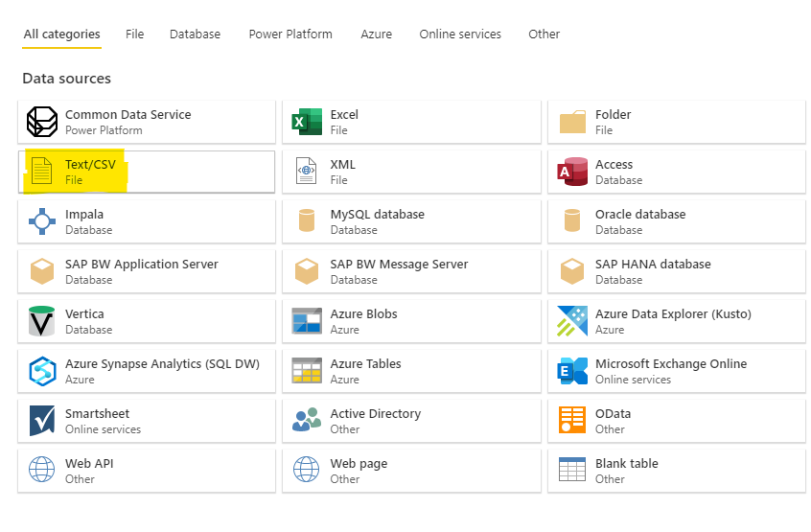Open the Database category tab
Image resolution: width=811 pixels, height=532 pixels.
pos(195,35)
